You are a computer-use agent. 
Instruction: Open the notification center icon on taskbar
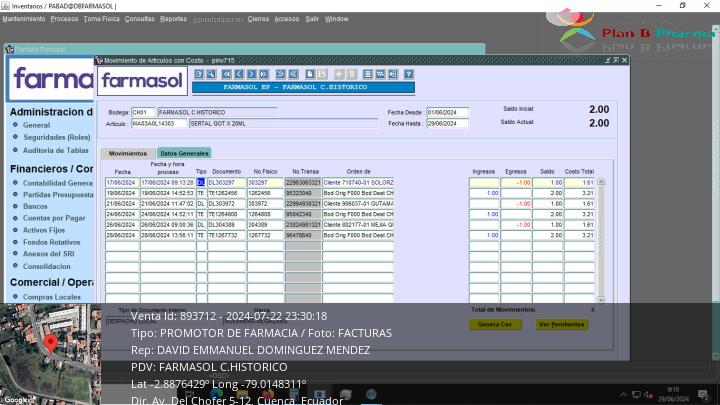(x=703, y=394)
